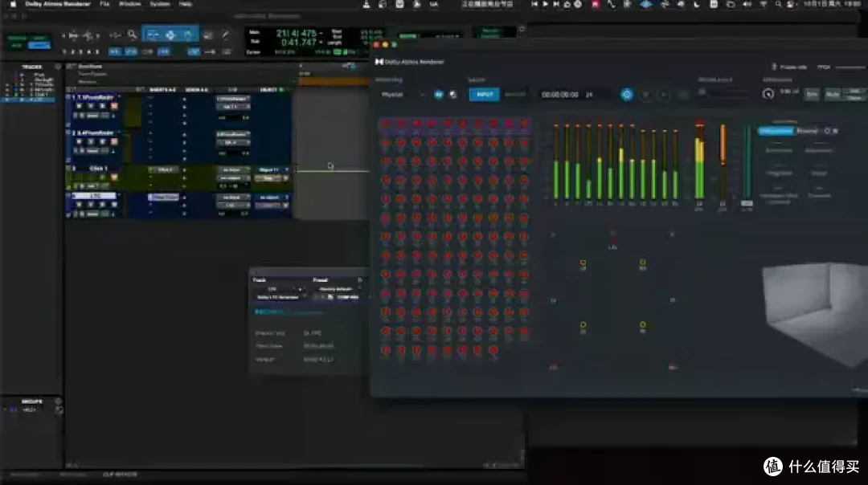
Task: Click the orange marker ruler in timeline
Action: [x=334, y=81]
